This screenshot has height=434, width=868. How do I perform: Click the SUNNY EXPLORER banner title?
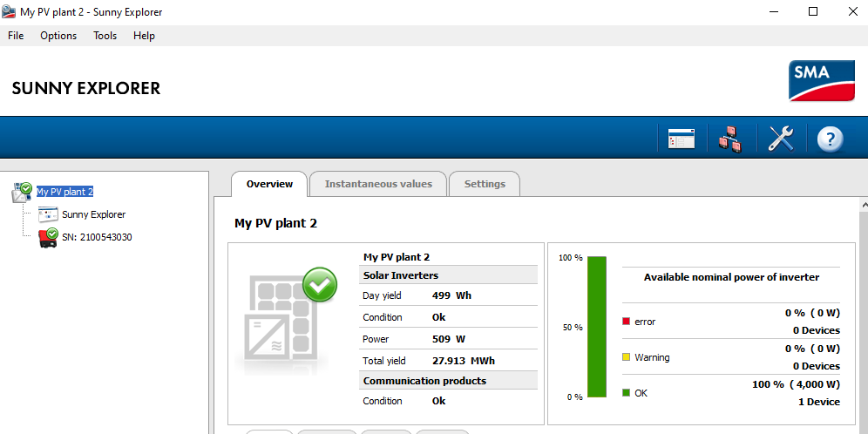pyautogui.click(x=85, y=89)
